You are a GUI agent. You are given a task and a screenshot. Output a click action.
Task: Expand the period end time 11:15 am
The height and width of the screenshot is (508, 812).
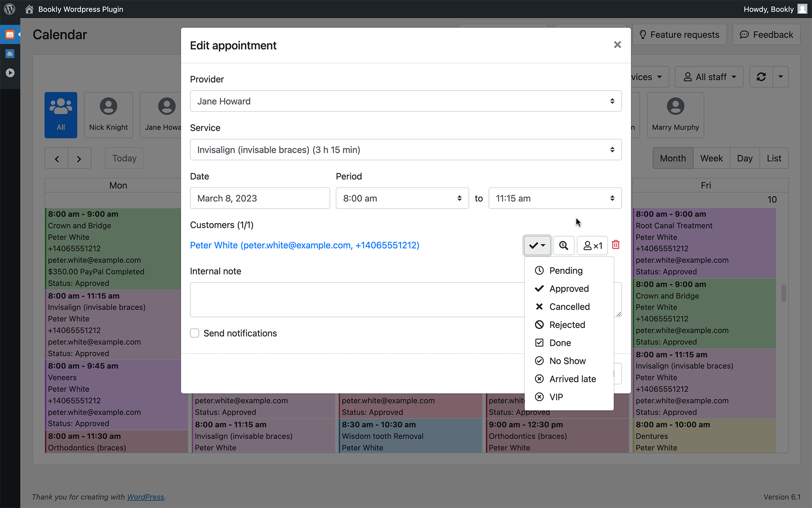point(554,198)
